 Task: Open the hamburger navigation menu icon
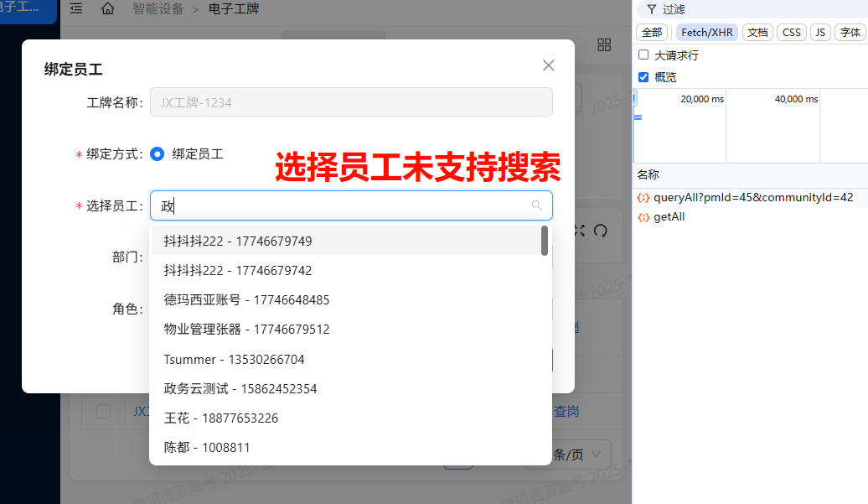click(75, 9)
